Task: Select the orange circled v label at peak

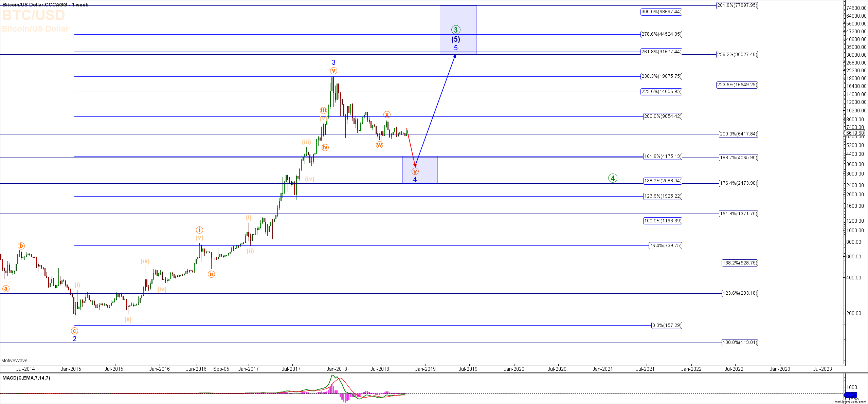Action: tap(333, 71)
